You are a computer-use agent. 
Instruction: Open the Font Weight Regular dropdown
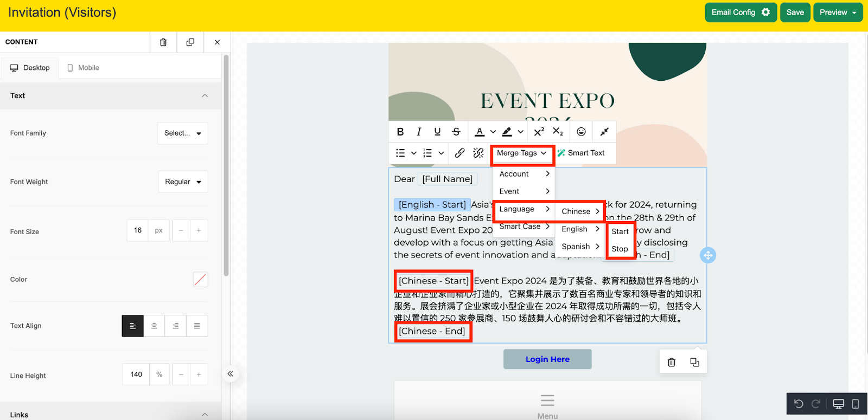(x=183, y=182)
